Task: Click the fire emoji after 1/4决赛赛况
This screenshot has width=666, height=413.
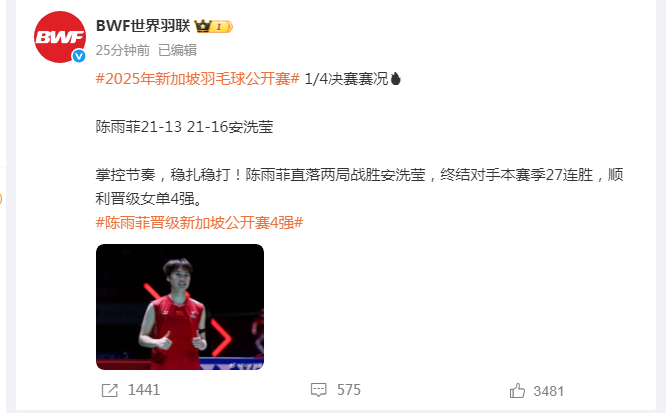Action: tap(395, 79)
